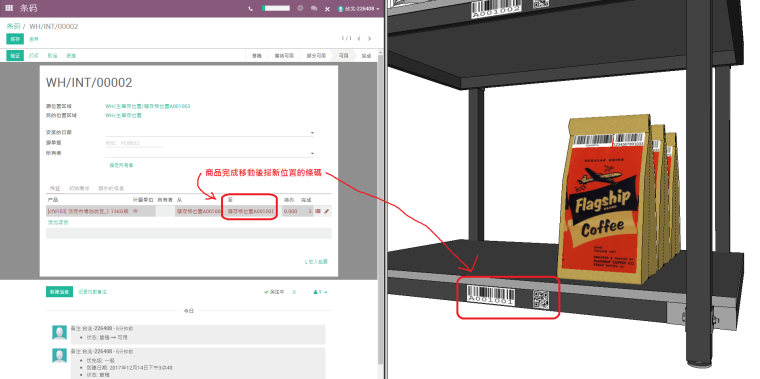This screenshot has height=379, width=760.
Task: Click the add item link below product row
Action: click(58, 222)
